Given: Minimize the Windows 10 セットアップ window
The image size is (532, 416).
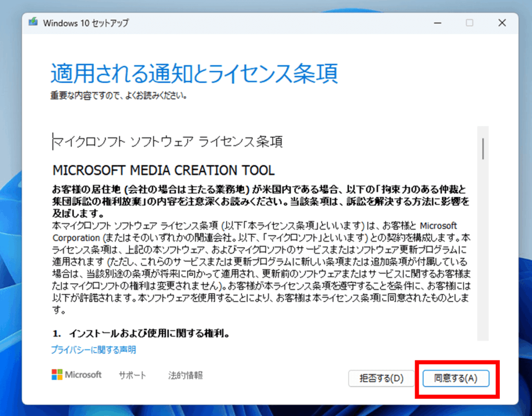Looking at the screenshot, I should pyautogui.click(x=437, y=23).
